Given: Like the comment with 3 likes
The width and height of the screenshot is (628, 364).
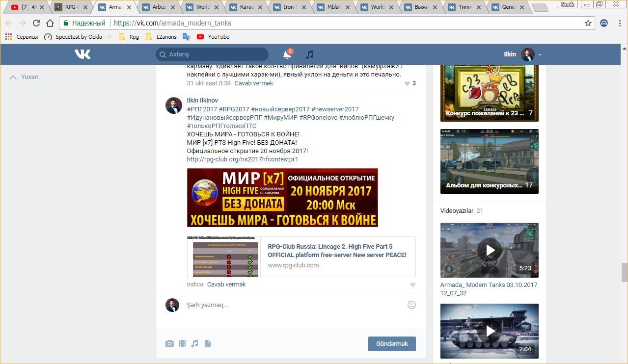Looking at the screenshot, I should (x=407, y=83).
